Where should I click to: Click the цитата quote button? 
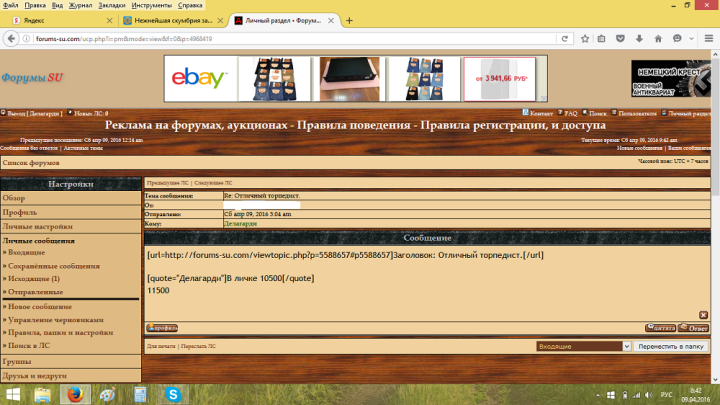pyautogui.click(x=660, y=328)
